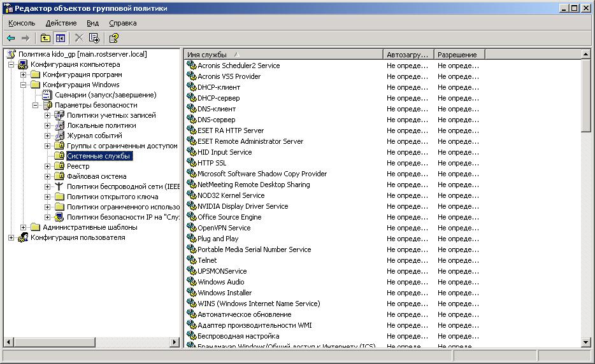Expand the Конфигурация пользователя node

pyautogui.click(x=11, y=237)
